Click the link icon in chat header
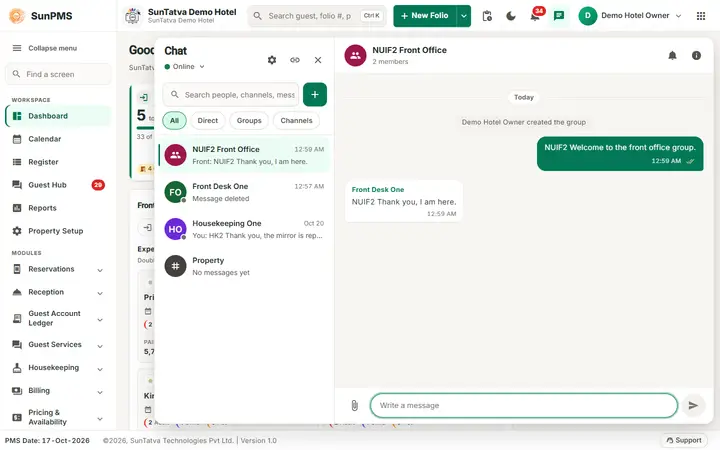 [295, 60]
